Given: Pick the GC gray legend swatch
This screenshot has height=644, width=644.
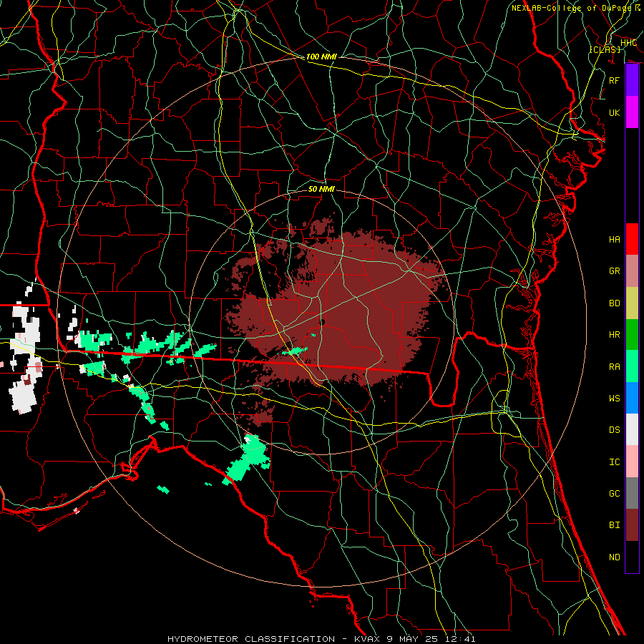Looking at the screenshot, I should [x=632, y=493].
